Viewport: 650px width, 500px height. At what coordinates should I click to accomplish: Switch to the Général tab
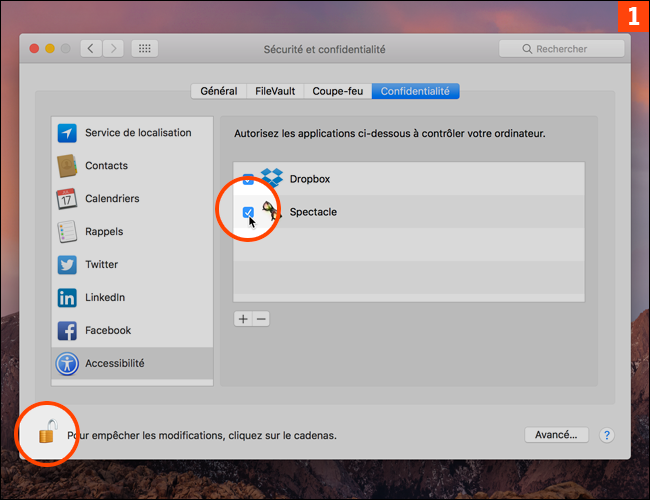219,91
